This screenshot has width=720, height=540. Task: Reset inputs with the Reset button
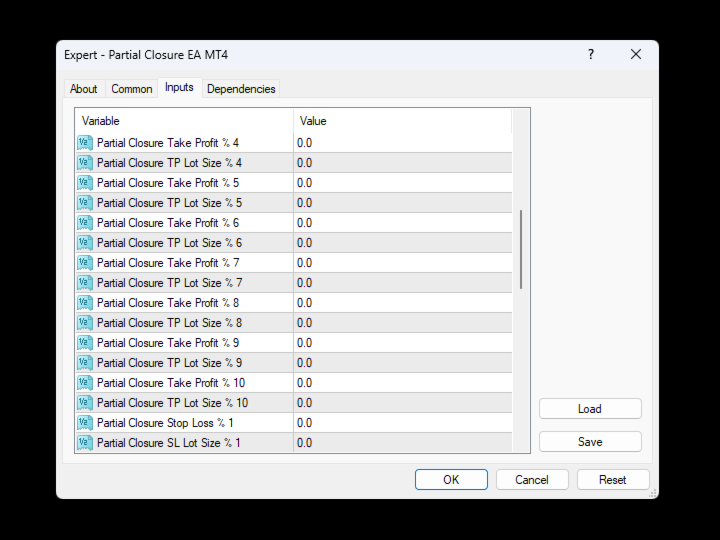(613, 479)
